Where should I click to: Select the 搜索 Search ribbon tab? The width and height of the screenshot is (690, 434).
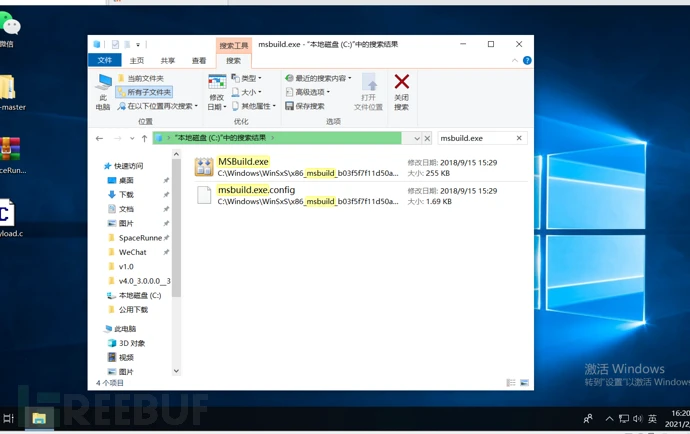point(233,60)
